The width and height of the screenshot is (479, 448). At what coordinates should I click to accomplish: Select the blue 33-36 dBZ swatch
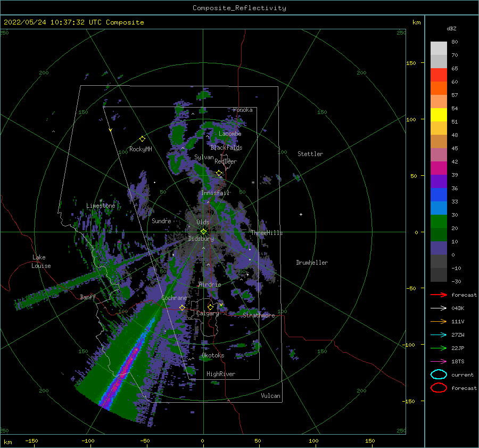pyautogui.click(x=439, y=194)
